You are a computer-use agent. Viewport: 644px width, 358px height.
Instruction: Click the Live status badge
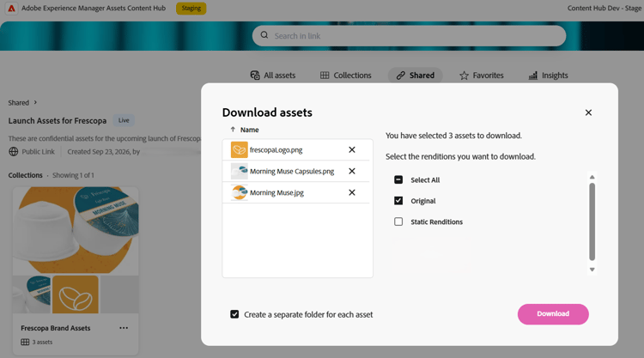tap(124, 120)
